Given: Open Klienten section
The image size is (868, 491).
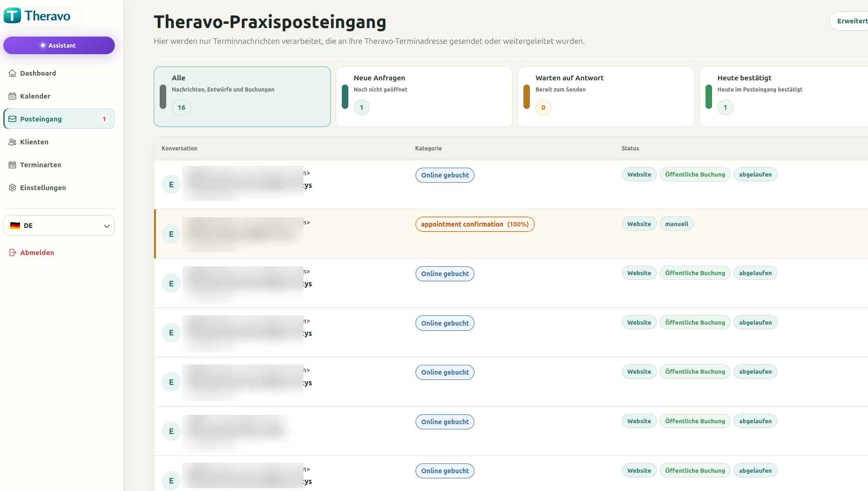Looking at the screenshot, I should [59, 142].
